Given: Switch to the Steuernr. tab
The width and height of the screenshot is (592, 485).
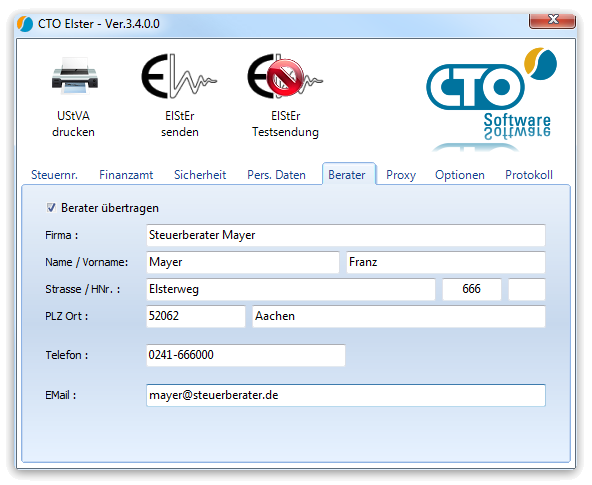Looking at the screenshot, I should coord(54,175).
